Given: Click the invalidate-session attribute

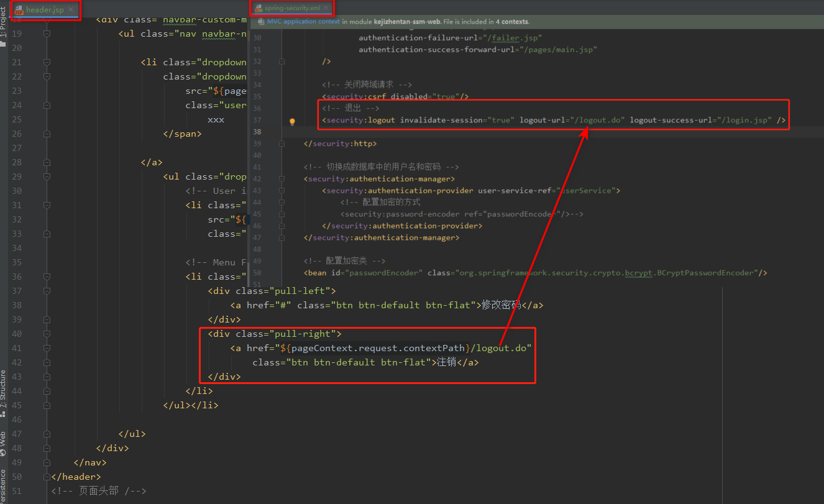Looking at the screenshot, I should (440, 120).
